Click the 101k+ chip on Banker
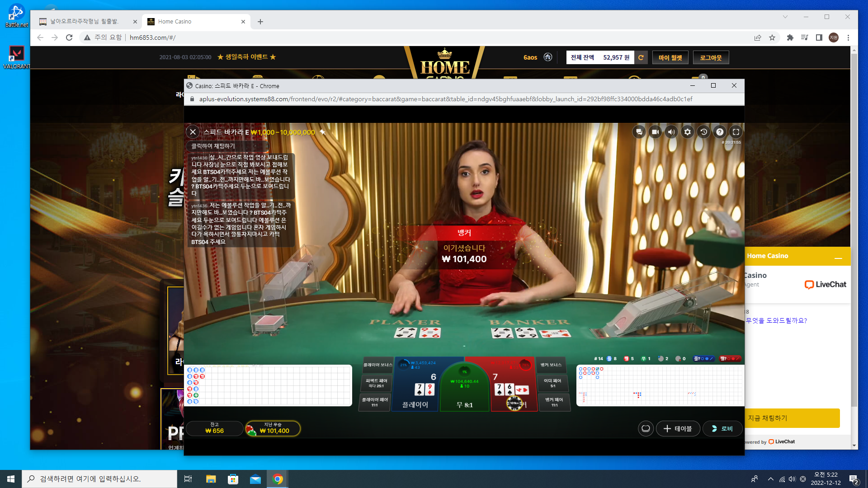The width and height of the screenshot is (868, 488). (x=514, y=403)
